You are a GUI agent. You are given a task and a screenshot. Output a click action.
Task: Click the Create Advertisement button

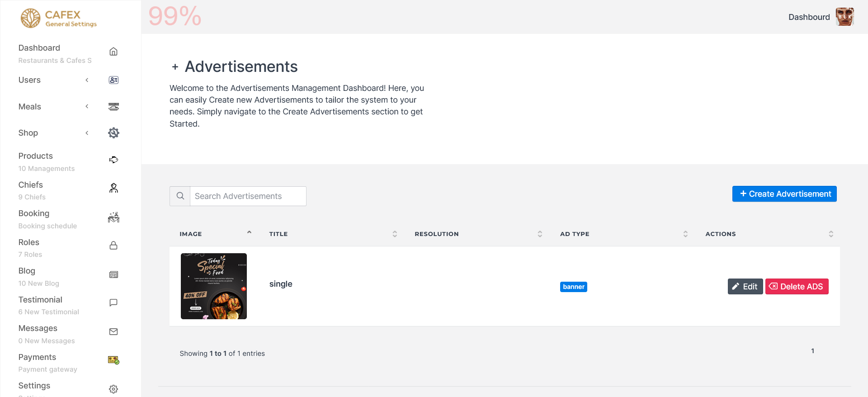[x=784, y=194]
